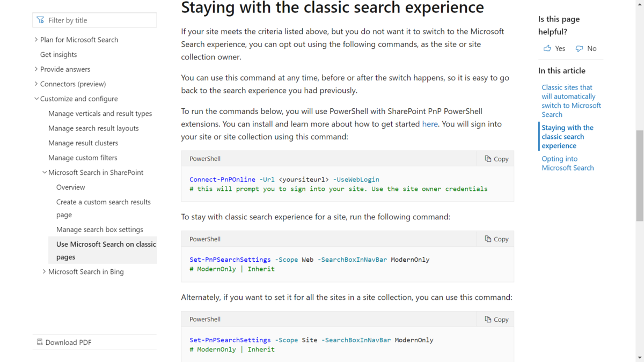The image size is (644, 362).
Task: Collapse Microsoft Search in SharePoint node
Action: tap(44, 173)
